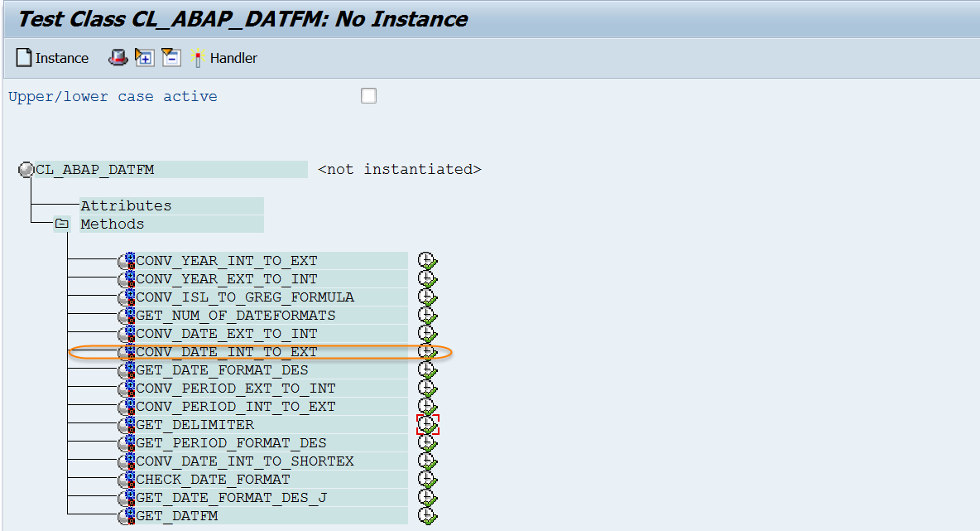Screen dimensions: 980x531
Task: Click the Instance button
Action: click(51, 57)
